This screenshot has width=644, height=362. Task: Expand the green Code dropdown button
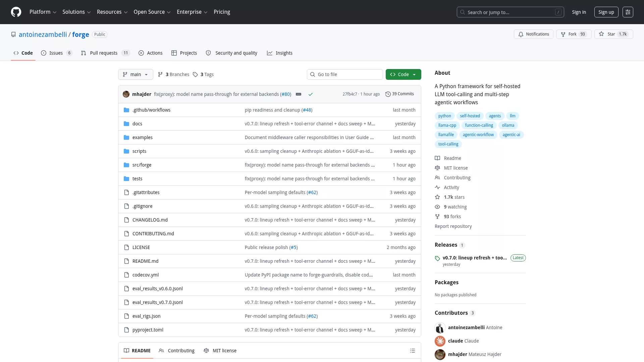click(x=403, y=74)
